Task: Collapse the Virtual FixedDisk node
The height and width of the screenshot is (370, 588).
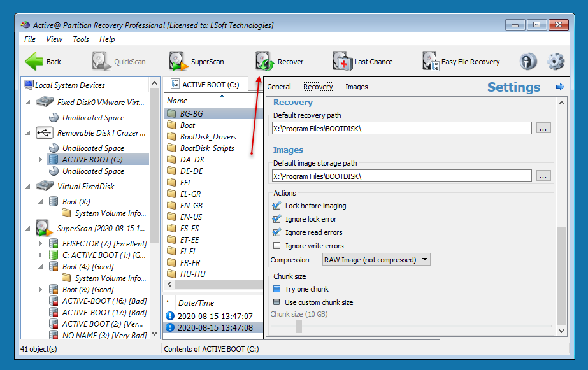Action: click(28, 187)
